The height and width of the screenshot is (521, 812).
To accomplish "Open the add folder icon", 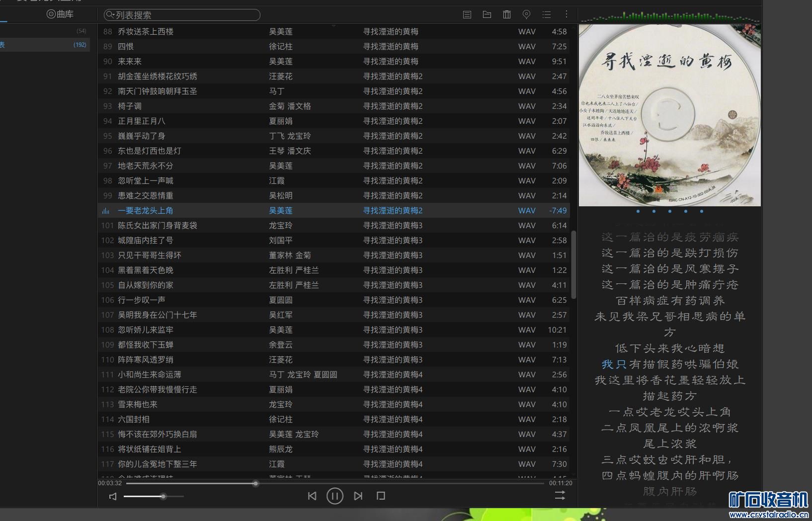I will (x=487, y=14).
